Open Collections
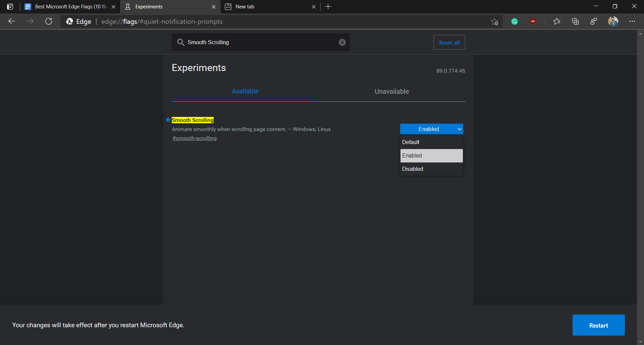 click(x=575, y=21)
